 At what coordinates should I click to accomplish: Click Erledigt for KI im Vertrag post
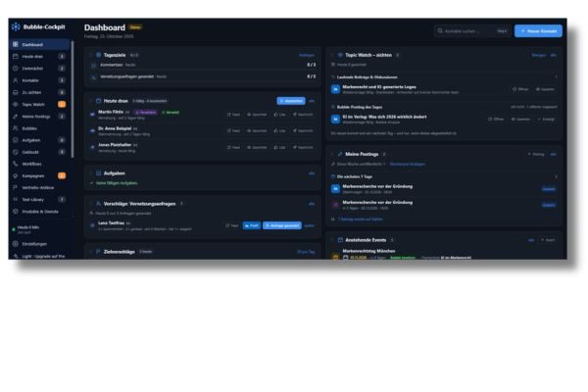pyautogui.click(x=546, y=120)
